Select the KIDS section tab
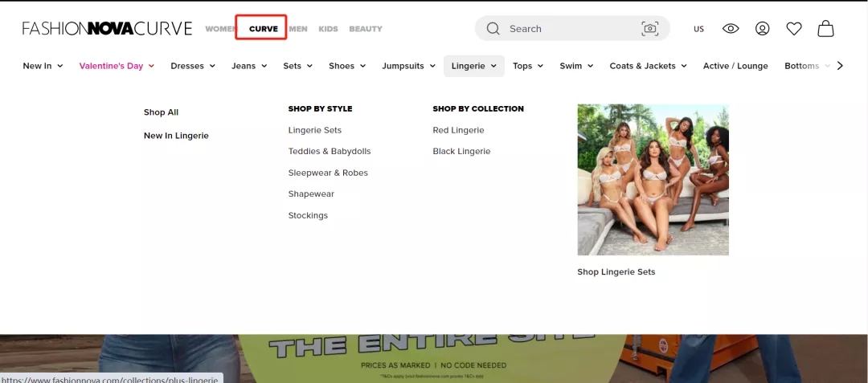 click(328, 29)
